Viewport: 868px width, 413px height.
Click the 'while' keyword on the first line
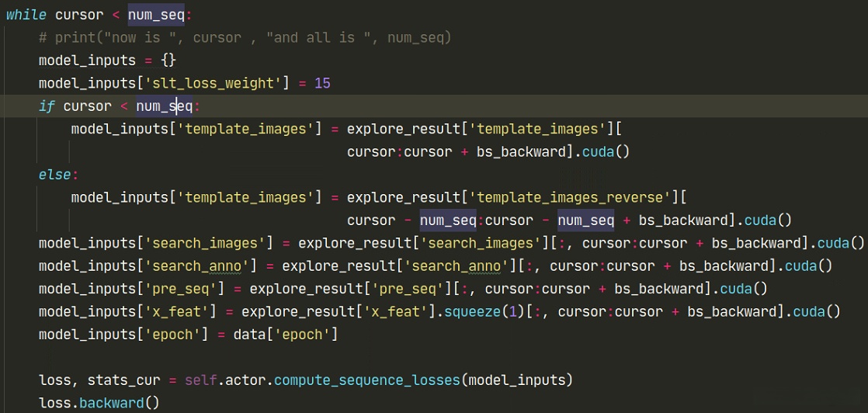pyautogui.click(x=26, y=15)
